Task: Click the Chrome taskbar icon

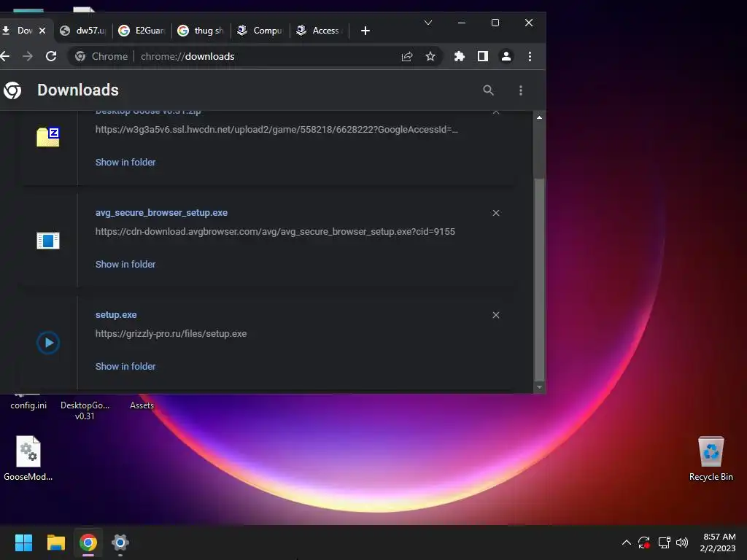Action: [x=88, y=542]
